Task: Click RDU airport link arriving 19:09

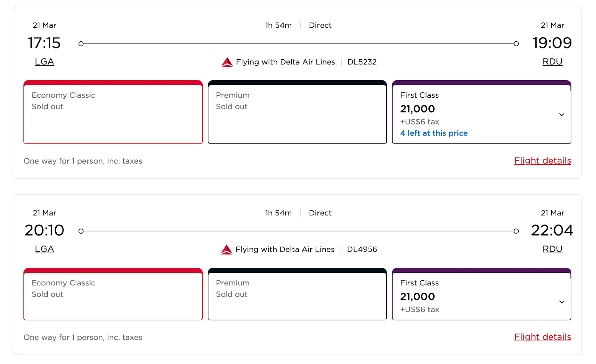Action: [x=552, y=62]
